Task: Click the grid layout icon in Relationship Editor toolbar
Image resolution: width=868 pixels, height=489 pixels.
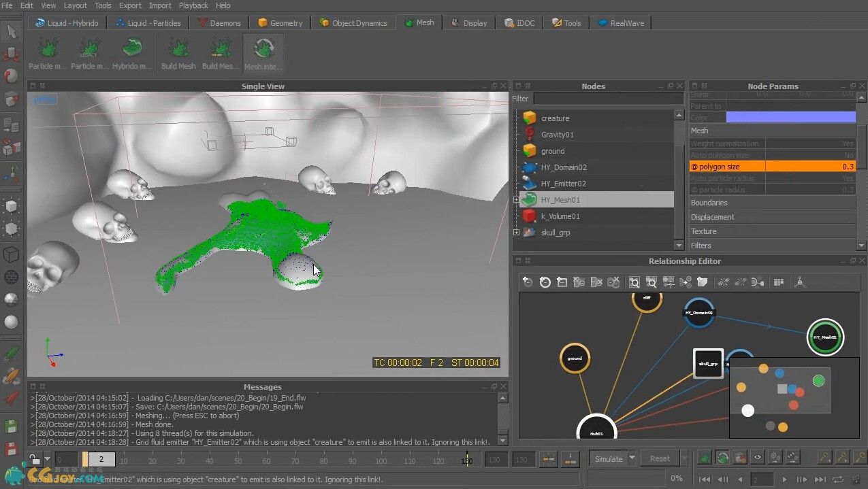Action: click(x=779, y=282)
